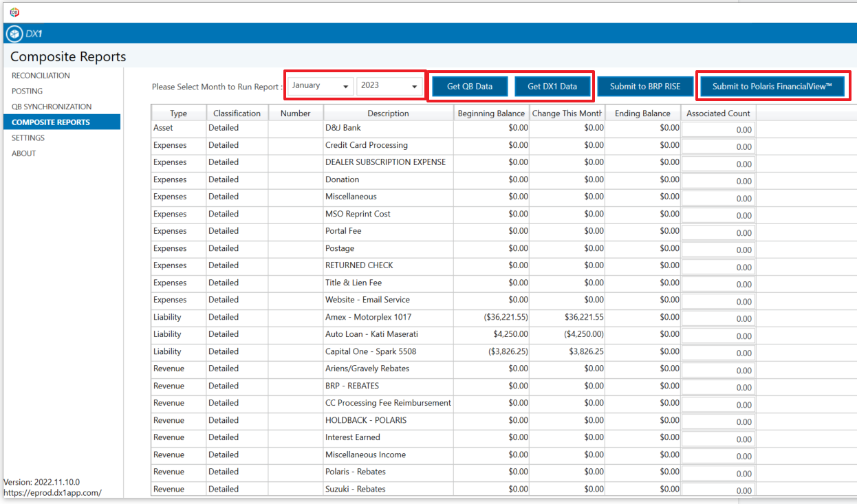Click the Change This Month column header

567,113
